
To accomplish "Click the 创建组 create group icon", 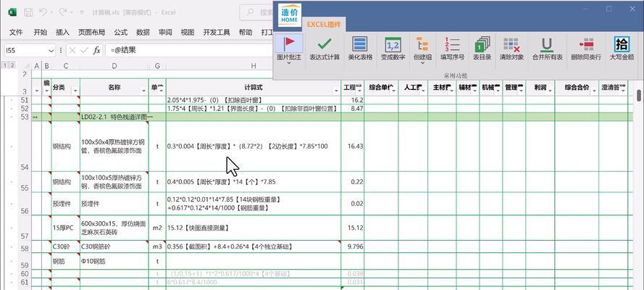I will click(422, 44).
